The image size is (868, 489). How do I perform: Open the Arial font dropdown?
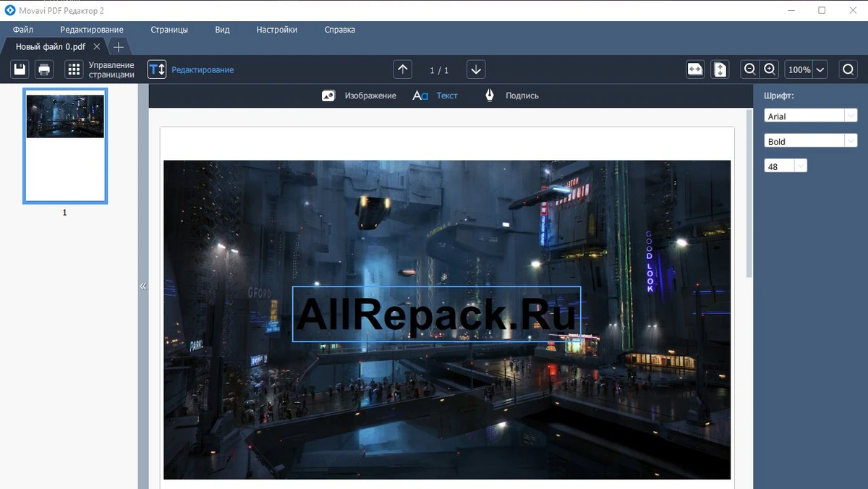click(811, 116)
